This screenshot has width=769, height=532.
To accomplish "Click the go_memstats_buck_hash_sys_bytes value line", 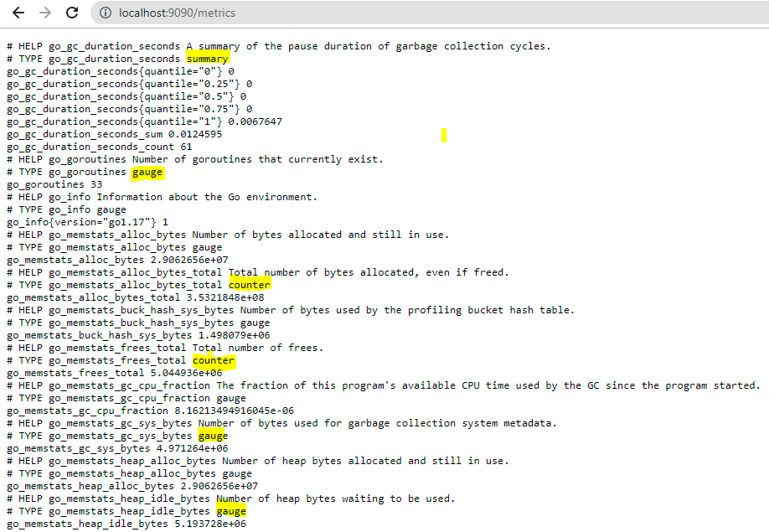I will coord(138,335).
